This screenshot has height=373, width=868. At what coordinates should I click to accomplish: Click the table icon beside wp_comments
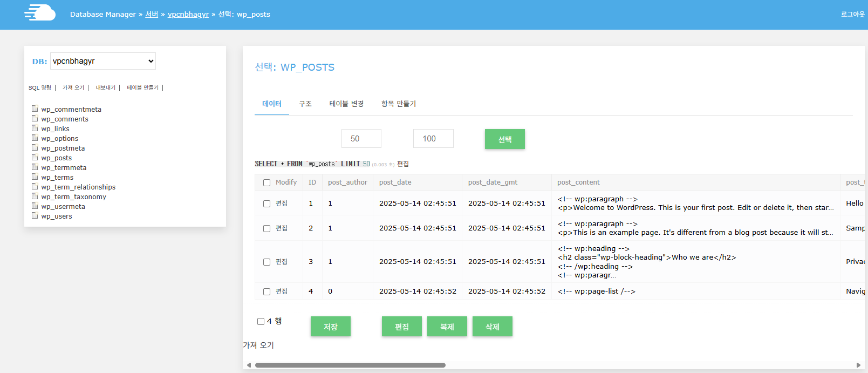point(35,118)
